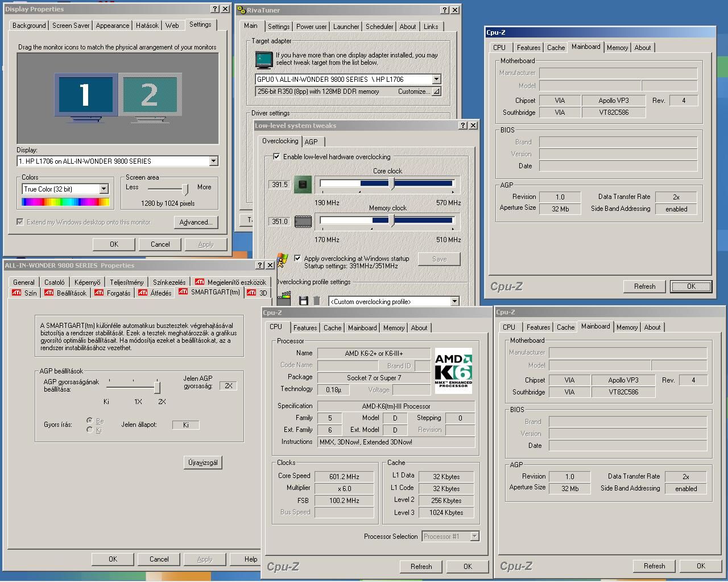Click the AMD K6 processor logo
The width and height of the screenshot is (728, 582).
tap(453, 371)
